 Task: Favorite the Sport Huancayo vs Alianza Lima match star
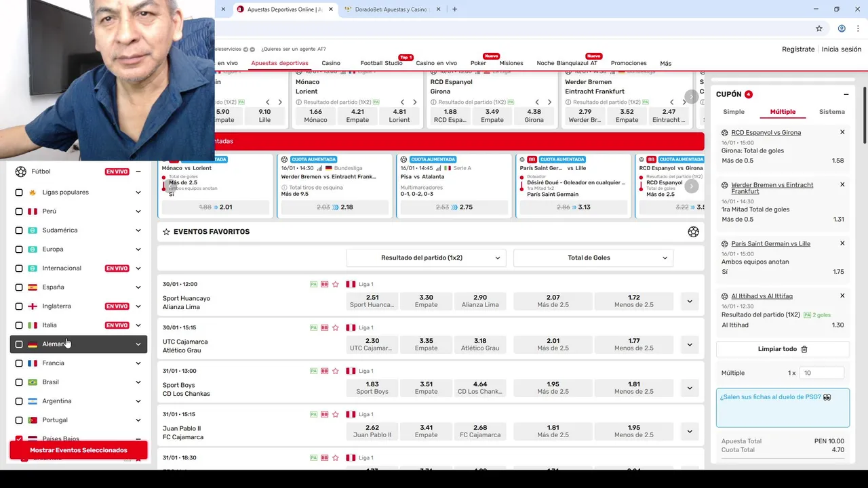coord(335,284)
